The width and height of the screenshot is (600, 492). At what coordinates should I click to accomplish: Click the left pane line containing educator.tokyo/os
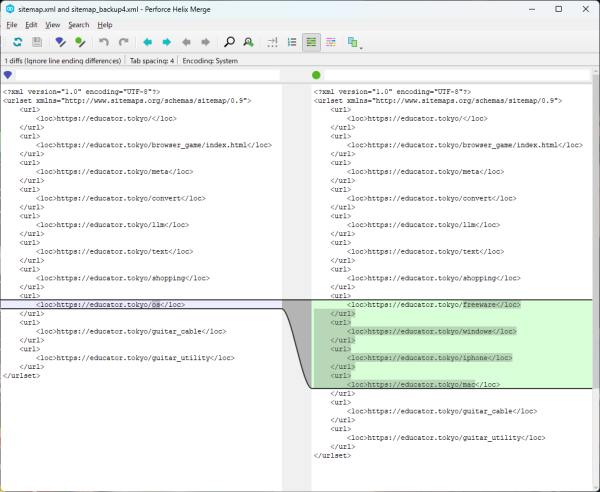click(110, 305)
